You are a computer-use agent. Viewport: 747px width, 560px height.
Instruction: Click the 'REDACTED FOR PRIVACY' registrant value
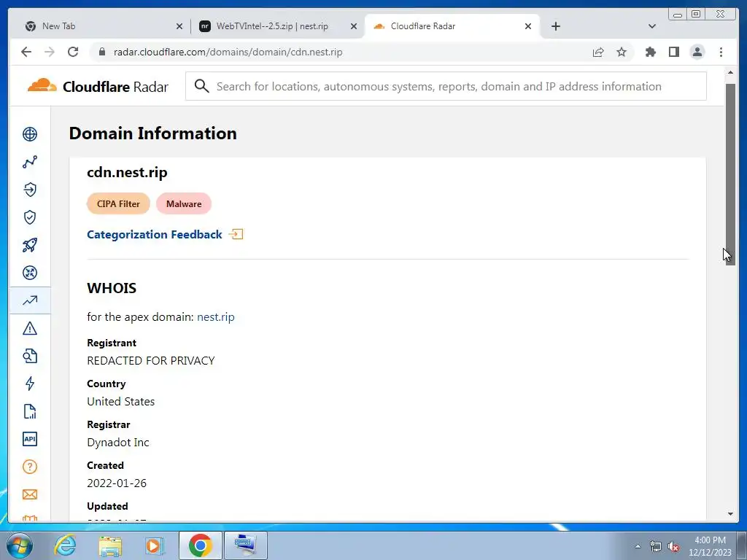click(150, 361)
